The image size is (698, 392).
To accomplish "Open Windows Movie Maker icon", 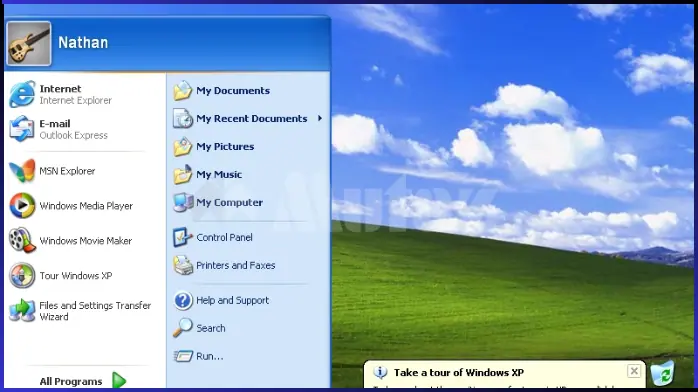I will [x=22, y=240].
